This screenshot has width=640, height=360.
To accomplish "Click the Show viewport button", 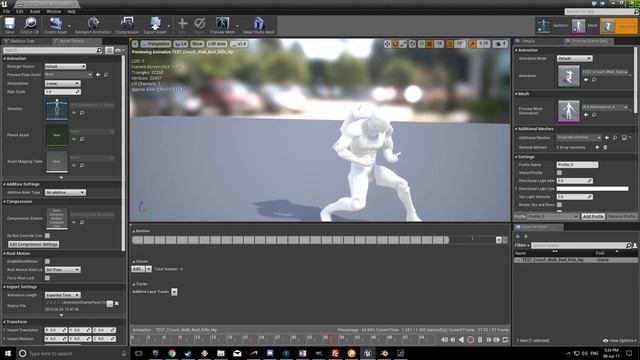I will click(x=197, y=44).
